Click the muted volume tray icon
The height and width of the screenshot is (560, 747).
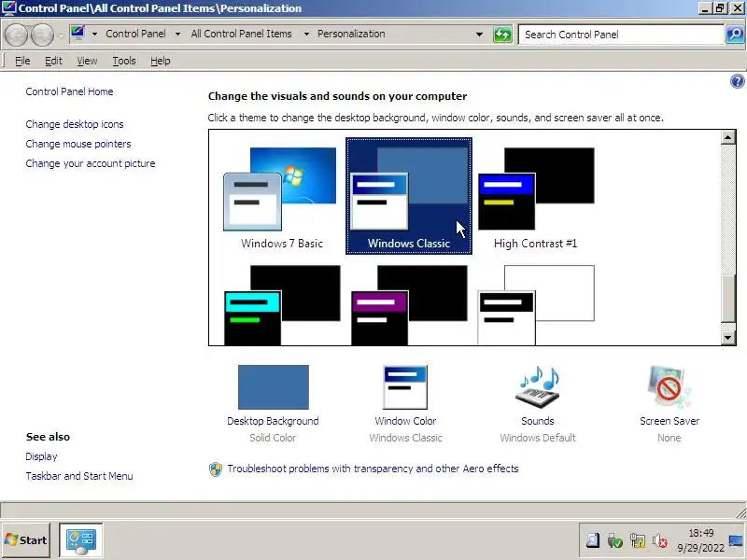tap(660, 540)
